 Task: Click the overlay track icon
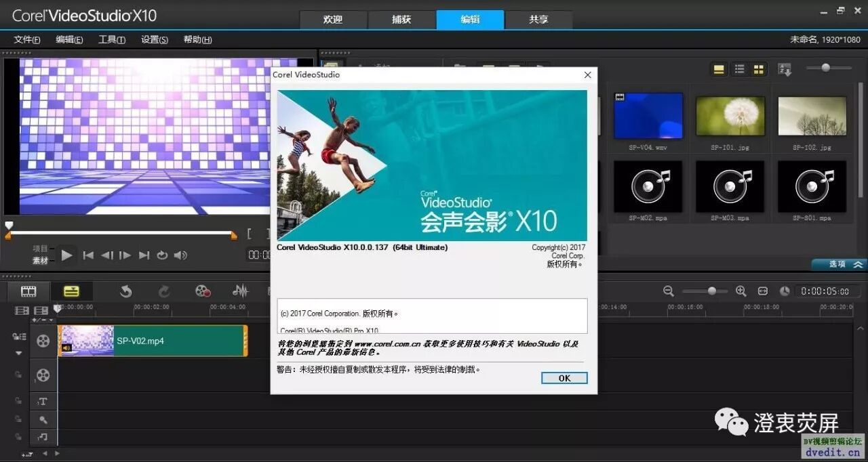[x=43, y=375]
